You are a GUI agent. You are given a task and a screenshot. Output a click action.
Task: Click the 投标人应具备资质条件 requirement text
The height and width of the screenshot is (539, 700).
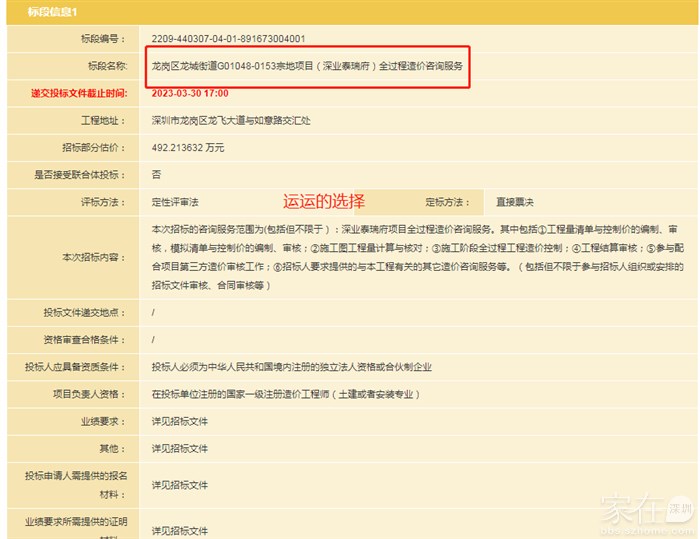pos(291,367)
